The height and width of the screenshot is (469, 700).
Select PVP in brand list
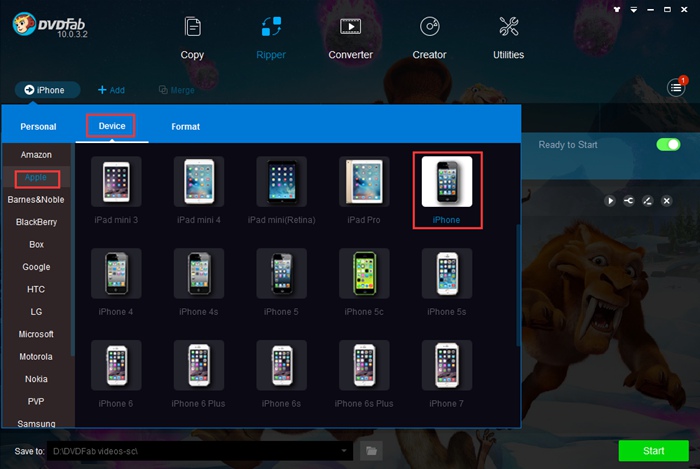pos(36,401)
